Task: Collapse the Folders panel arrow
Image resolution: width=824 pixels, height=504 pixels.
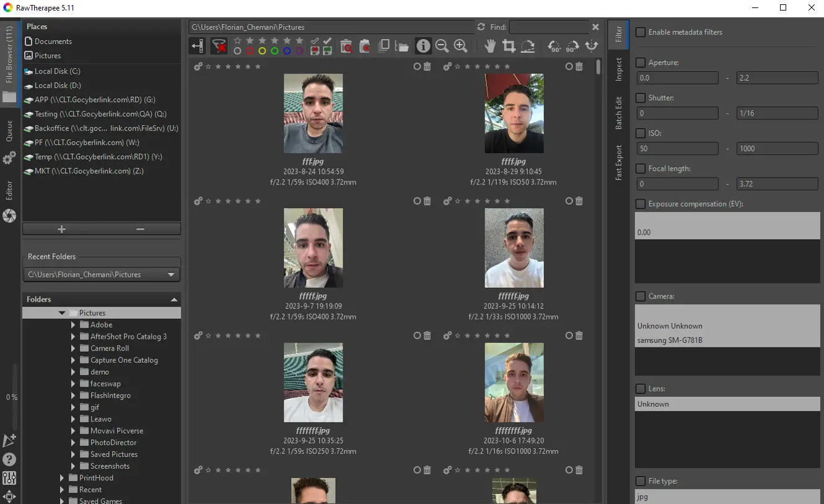Action: (x=174, y=300)
